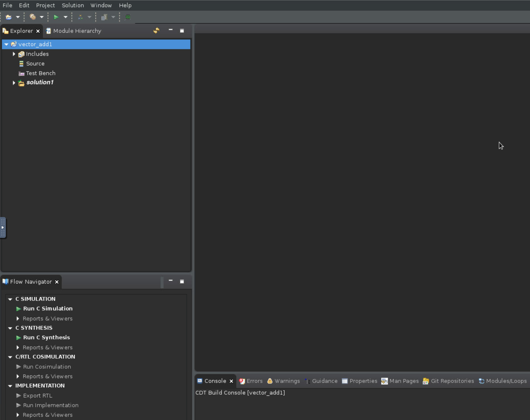Open the Edit menu
Image resolution: width=530 pixels, height=420 pixels.
(24, 5)
